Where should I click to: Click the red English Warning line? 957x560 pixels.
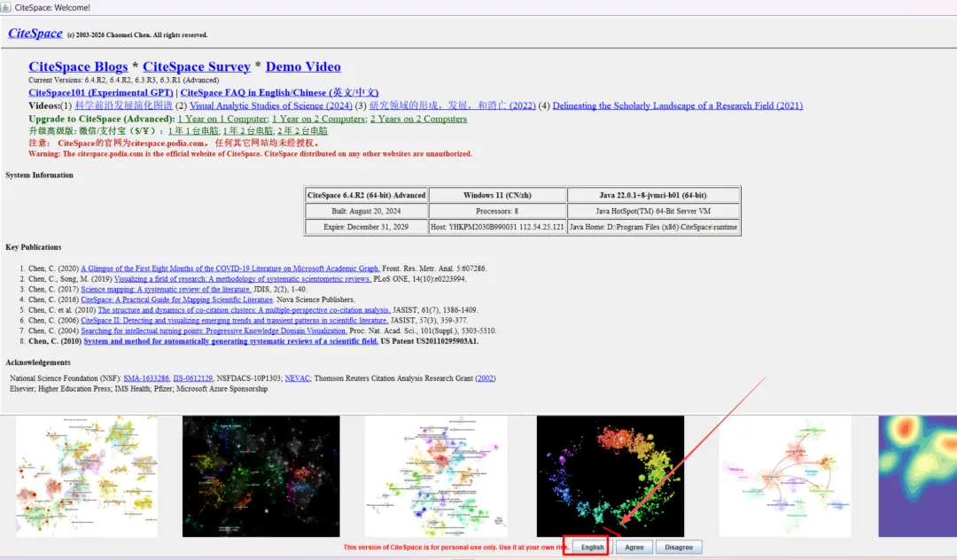click(250, 153)
